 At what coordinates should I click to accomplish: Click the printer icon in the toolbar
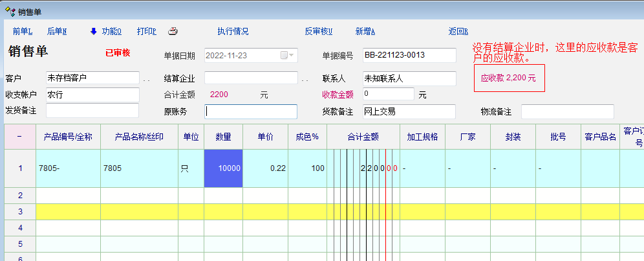click(173, 31)
